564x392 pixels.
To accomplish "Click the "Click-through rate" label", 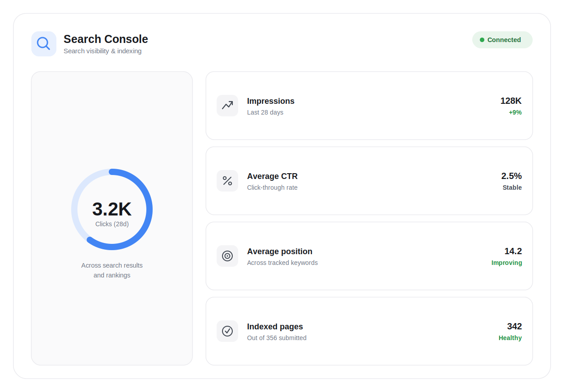I will (272, 187).
